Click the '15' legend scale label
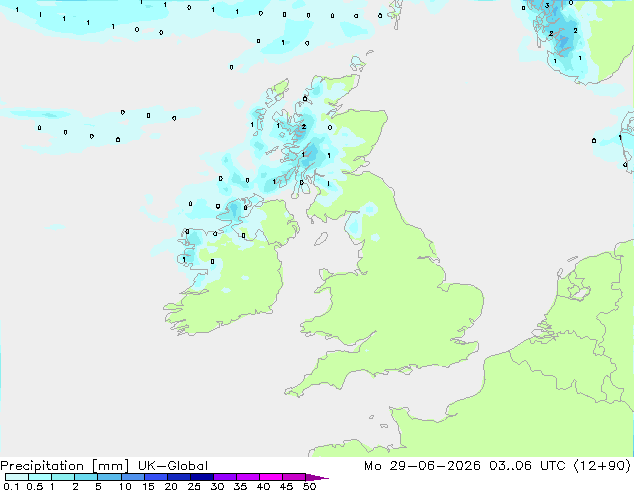The height and width of the screenshot is (490, 634). pyautogui.click(x=148, y=486)
